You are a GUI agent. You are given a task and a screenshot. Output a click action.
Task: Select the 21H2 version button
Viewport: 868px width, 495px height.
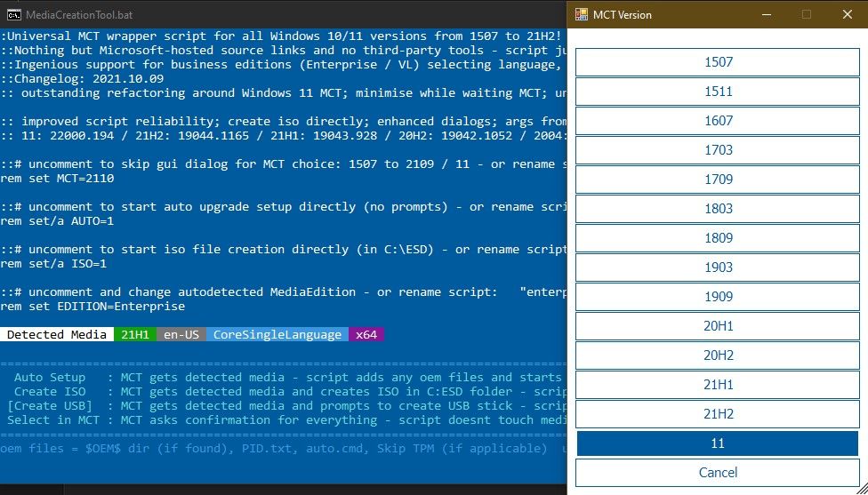[718, 414]
